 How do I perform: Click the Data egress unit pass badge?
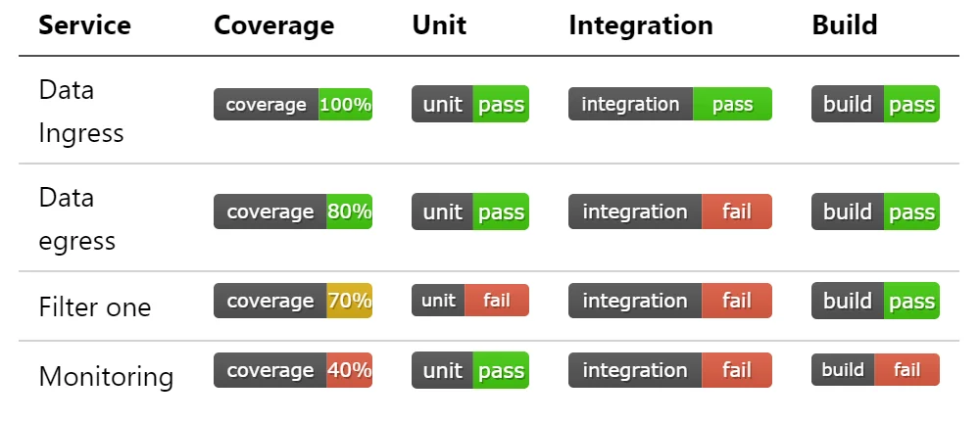470,211
